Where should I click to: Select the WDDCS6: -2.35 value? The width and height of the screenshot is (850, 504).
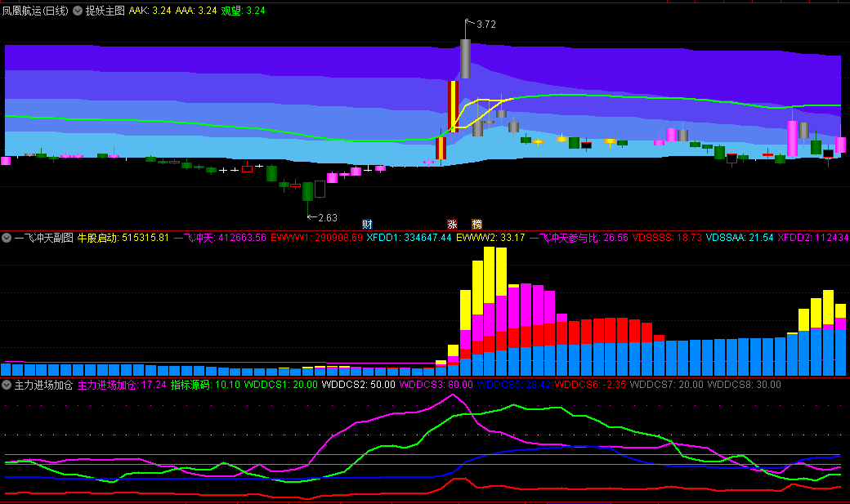pyautogui.click(x=590, y=385)
